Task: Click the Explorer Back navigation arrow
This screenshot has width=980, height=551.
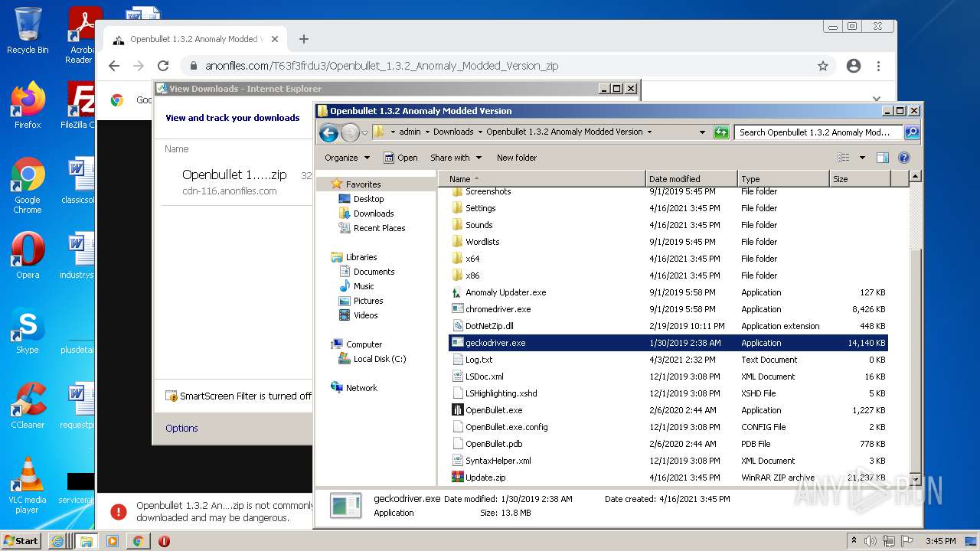Action: point(329,133)
